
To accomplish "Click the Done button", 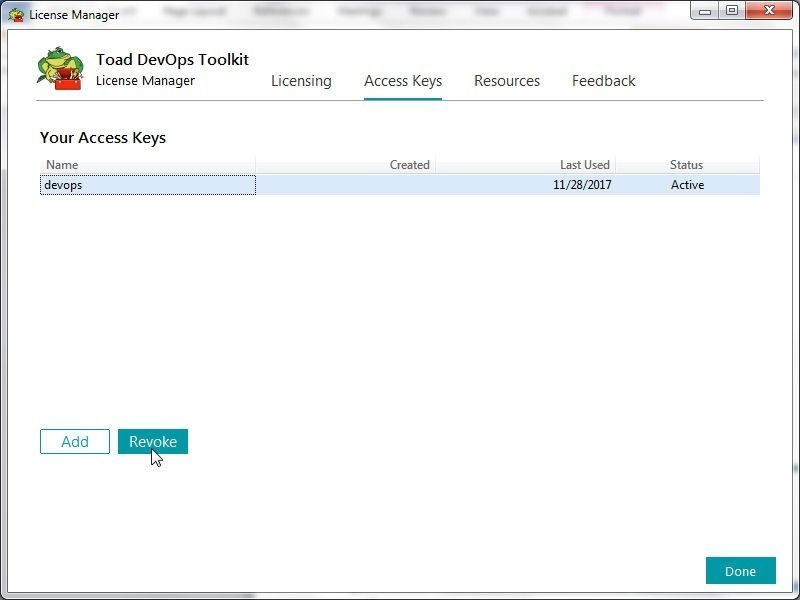I will [x=741, y=571].
